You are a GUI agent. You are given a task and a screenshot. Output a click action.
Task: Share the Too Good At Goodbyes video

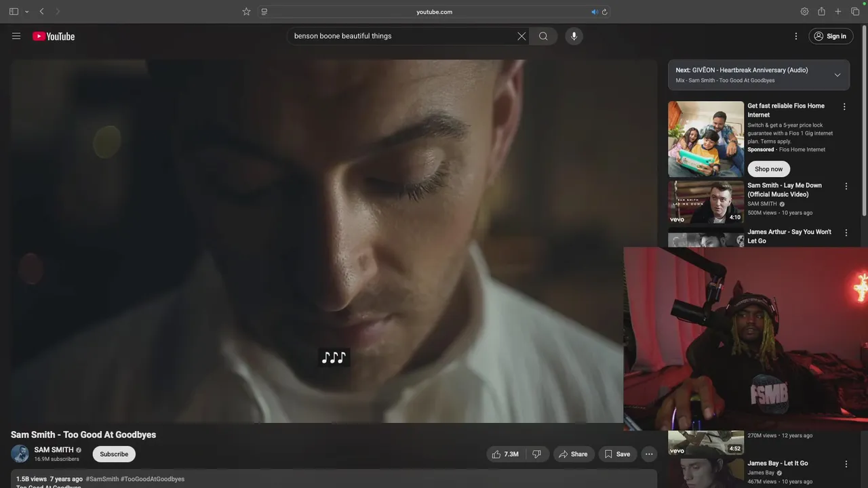(x=574, y=454)
